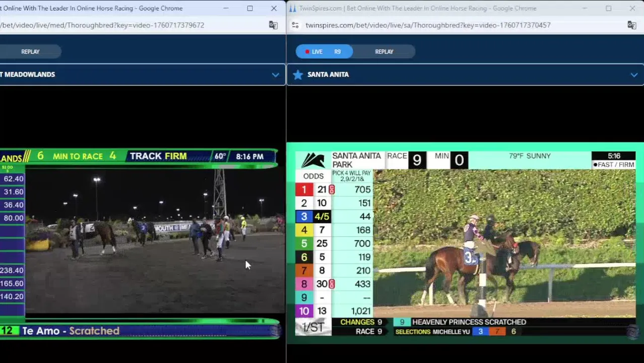Image resolution: width=644 pixels, height=363 pixels.
Task: Close the left Chrome window
Action: [274, 8]
